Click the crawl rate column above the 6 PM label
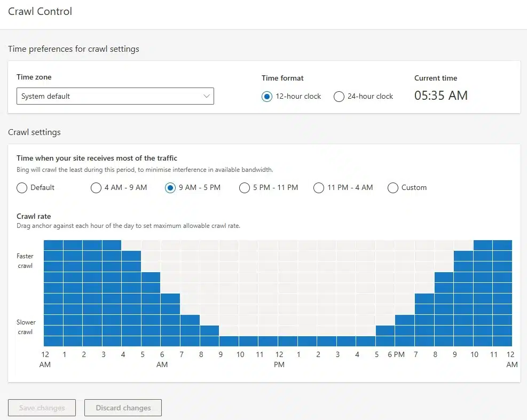The width and height of the screenshot is (527, 420). pyautogui.click(x=405, y=293)
